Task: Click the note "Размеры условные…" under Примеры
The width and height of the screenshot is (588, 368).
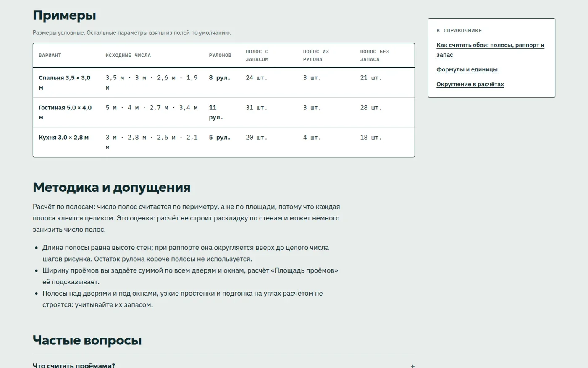Action: click(x=132, y=33)
